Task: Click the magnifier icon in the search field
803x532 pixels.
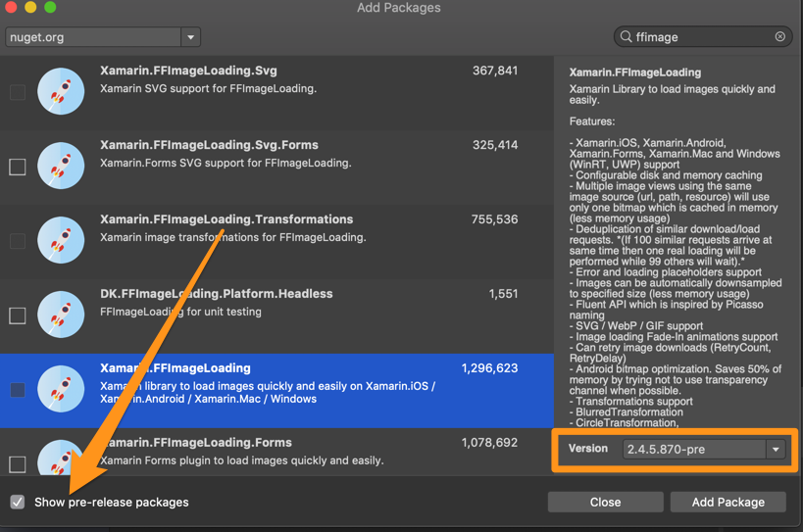Action: pyautogui.click(x=626, y=37)
